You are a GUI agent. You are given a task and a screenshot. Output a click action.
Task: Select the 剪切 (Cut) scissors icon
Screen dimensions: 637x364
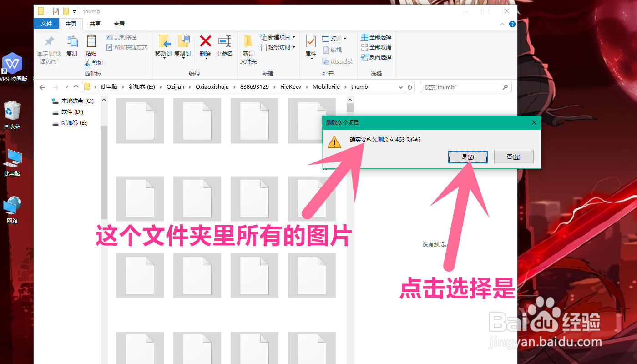click(87, 62)
